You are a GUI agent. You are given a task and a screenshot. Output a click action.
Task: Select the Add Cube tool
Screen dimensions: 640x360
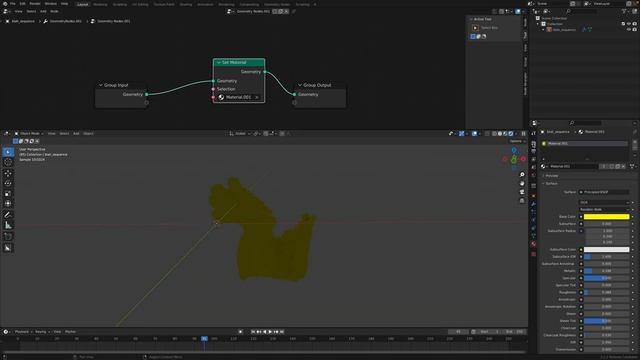pos(8,237)
